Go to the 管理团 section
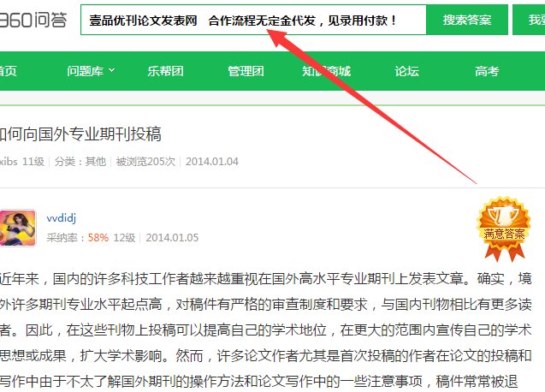The image size is (545, 392). (x=246, y=71)
